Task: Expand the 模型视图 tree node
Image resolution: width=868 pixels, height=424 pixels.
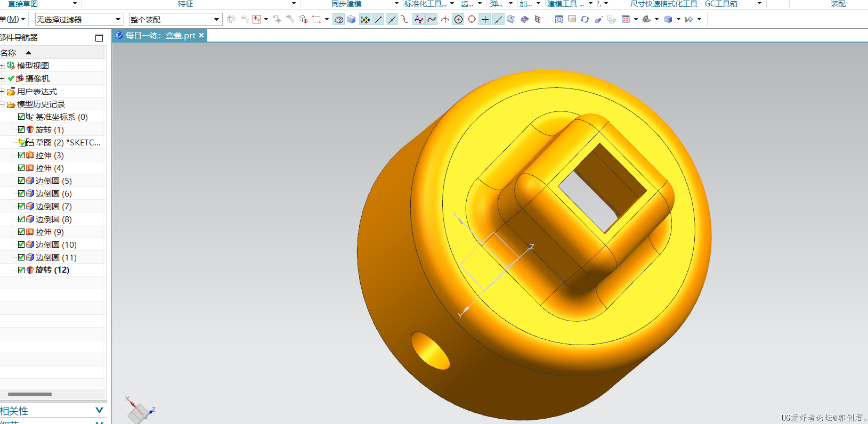Action: (x=2, y=66)
